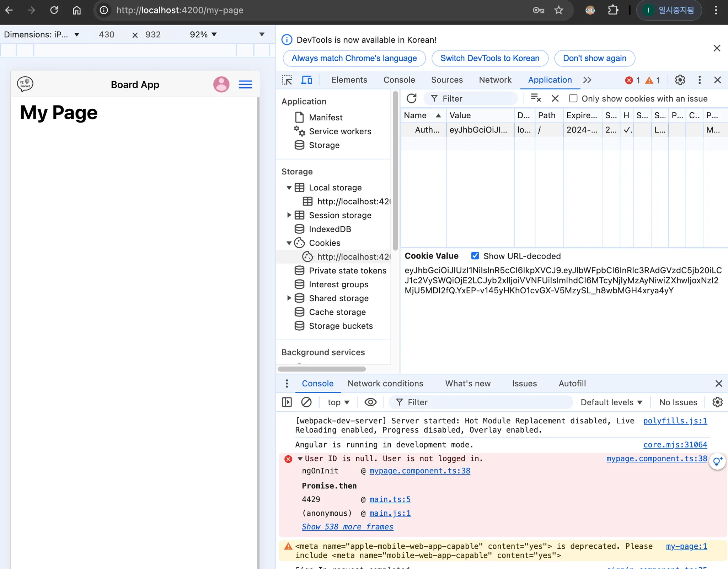
Task: Open the console sidebar panel icon
Action: click(287, 402)
